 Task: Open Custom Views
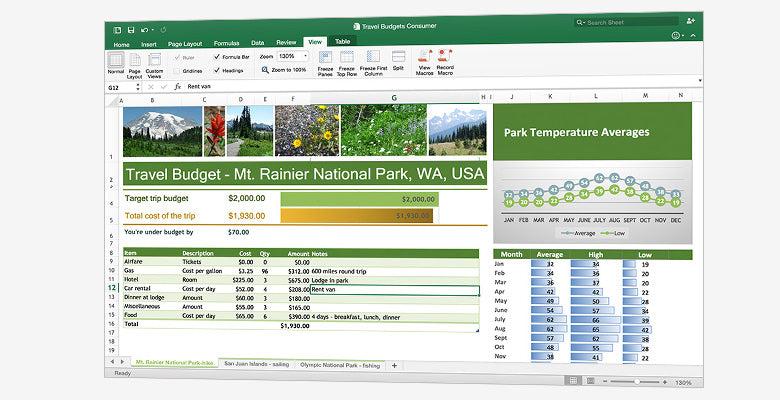[154, 60]
